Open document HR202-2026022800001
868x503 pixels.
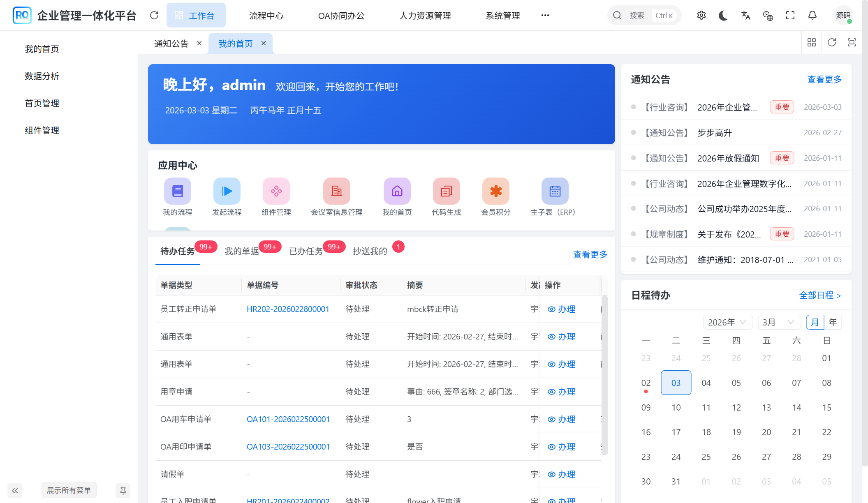(288, 309)
